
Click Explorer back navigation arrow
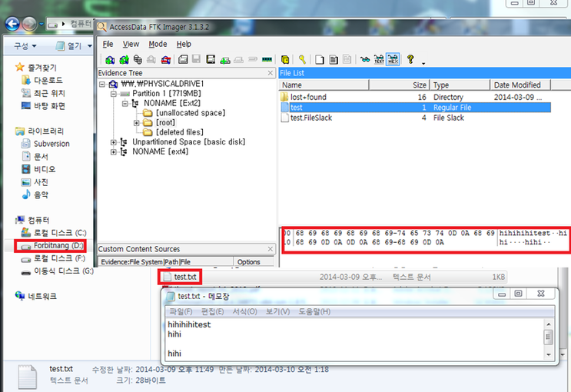13,24
